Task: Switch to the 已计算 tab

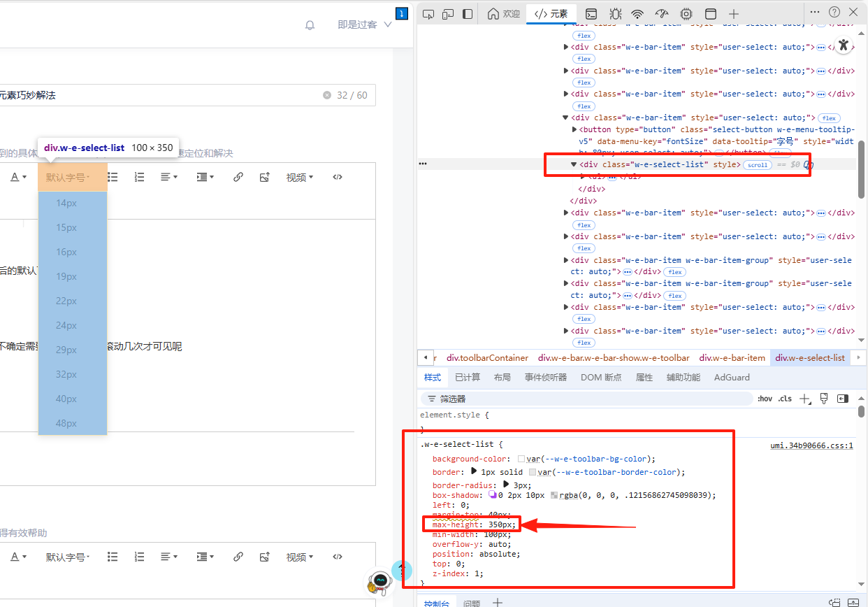Action: coord(468,378)
